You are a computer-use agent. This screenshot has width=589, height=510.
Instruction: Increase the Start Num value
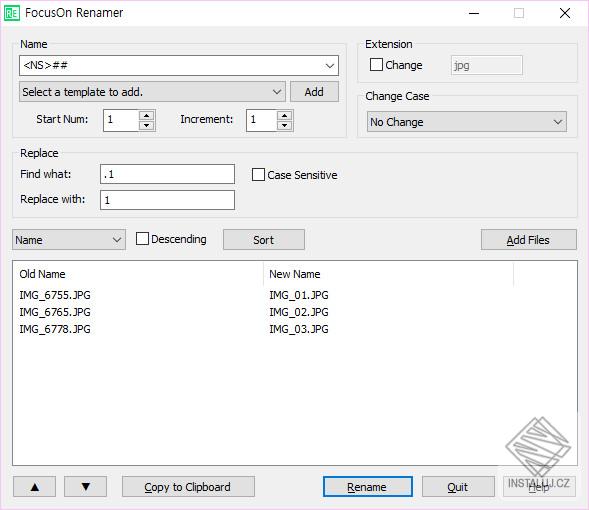[146, 115]
